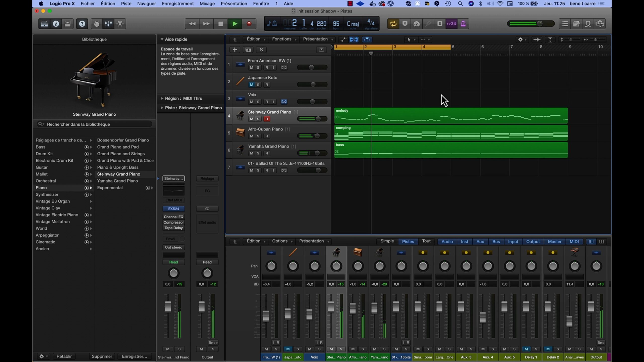
Task: Open the mixer Options menu
Action: [282, 241]
